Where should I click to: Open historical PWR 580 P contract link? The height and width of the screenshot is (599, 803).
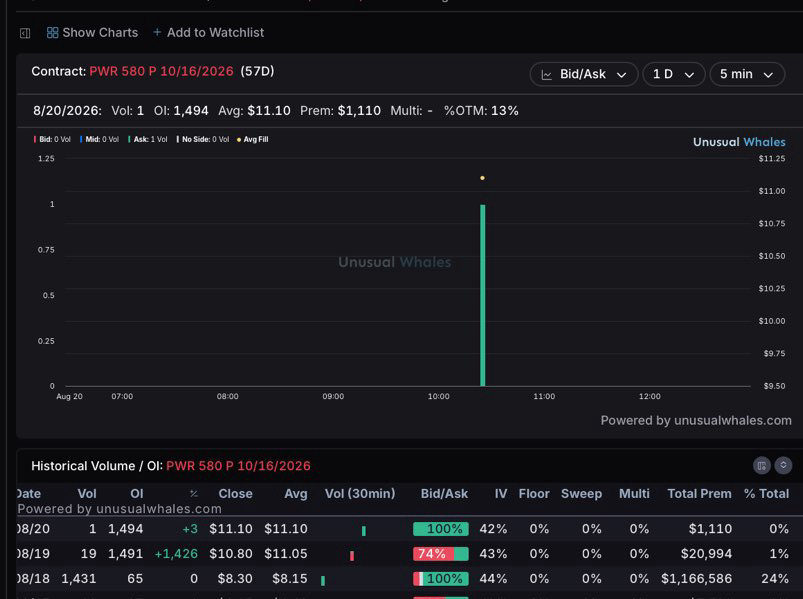coord(238,466)
